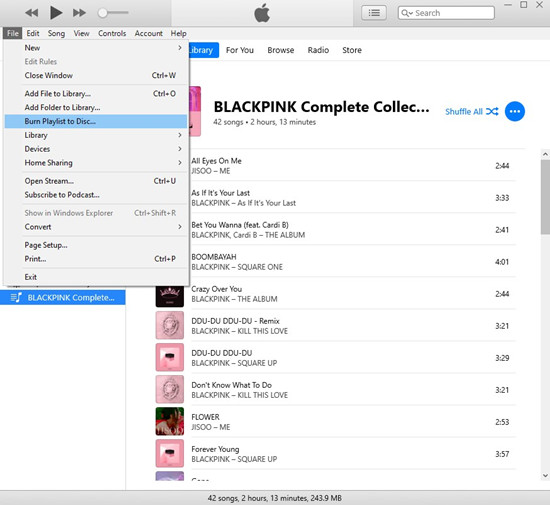The height and width of the screenshot is (505, 550).
Task: Expand the Devices submenu
Action: 96,149
